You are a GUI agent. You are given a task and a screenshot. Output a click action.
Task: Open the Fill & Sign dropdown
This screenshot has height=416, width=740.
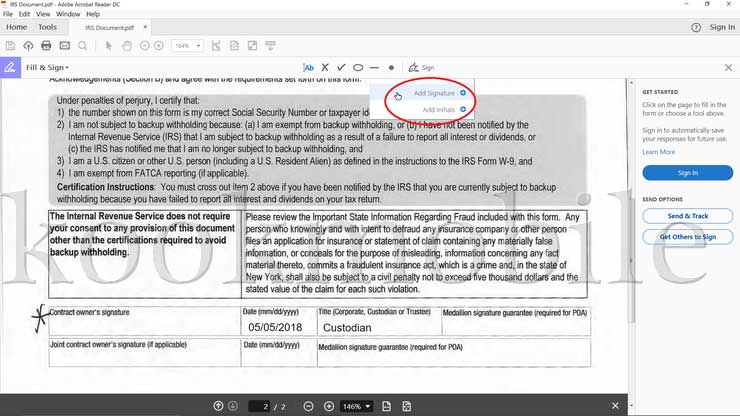[47, 68]
